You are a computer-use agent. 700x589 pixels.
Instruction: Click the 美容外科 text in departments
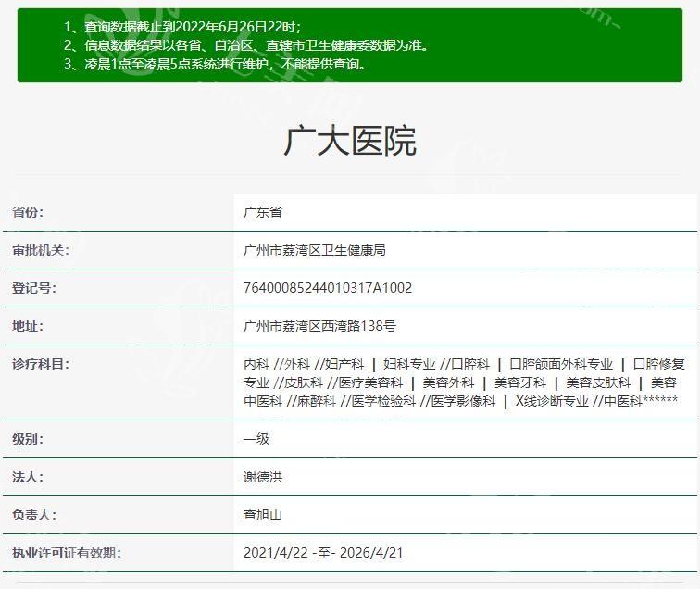(448, 382)
